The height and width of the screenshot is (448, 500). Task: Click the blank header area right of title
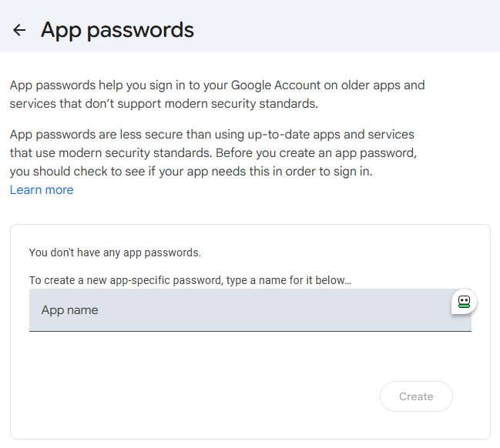347,30
